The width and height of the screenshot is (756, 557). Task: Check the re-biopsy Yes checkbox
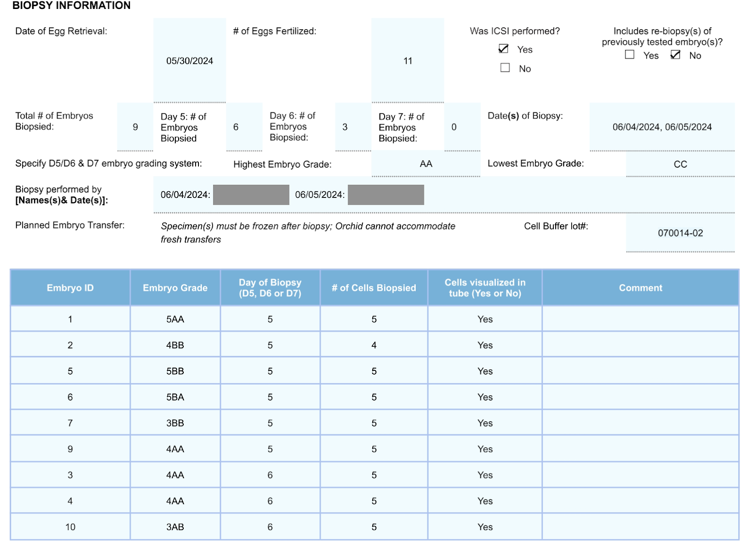[629, 55]
